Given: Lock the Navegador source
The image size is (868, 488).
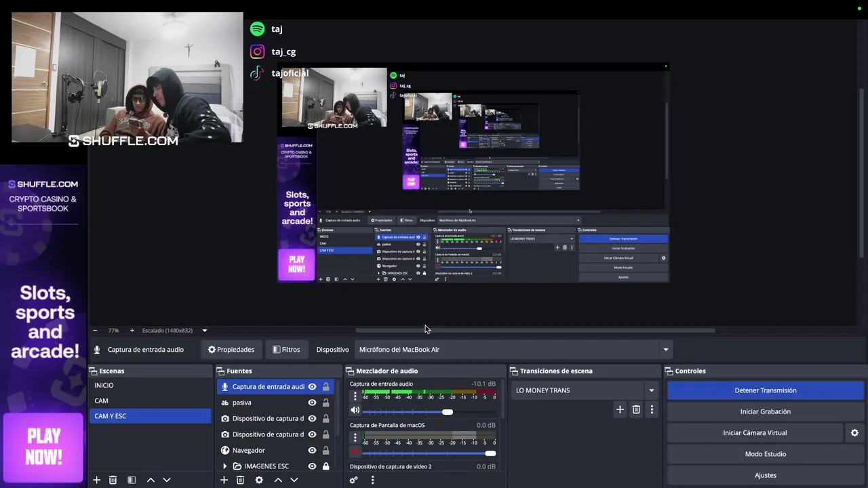Looking at the screenshot, I should 325,450.
